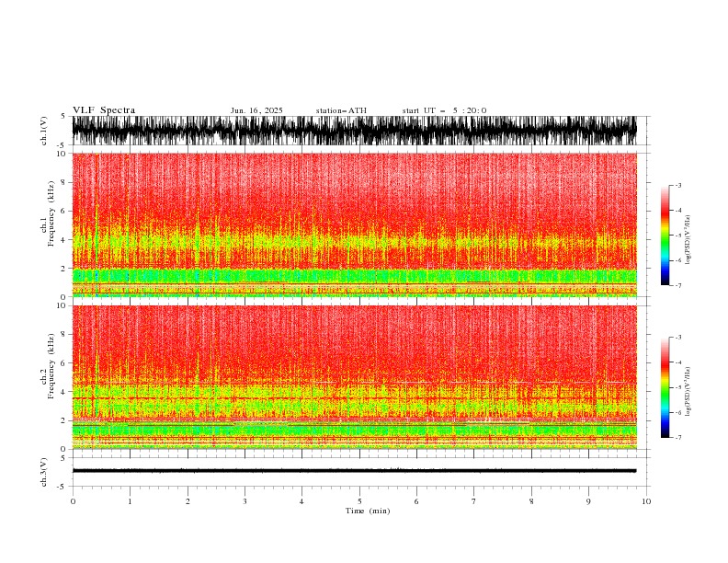Viewport: 728px width, 563px height.
Task: Click the time axis tick label '5'
Action: point(359,501)
